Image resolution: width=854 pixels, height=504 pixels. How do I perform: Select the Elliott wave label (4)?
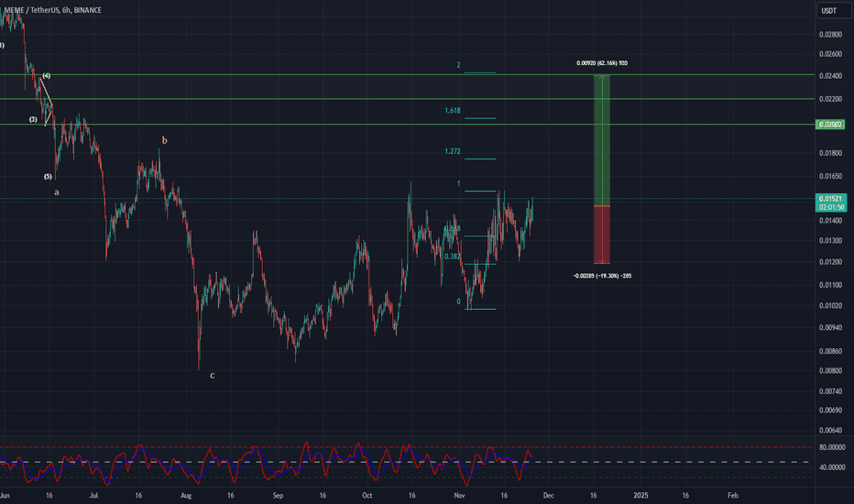pos(47,76)
